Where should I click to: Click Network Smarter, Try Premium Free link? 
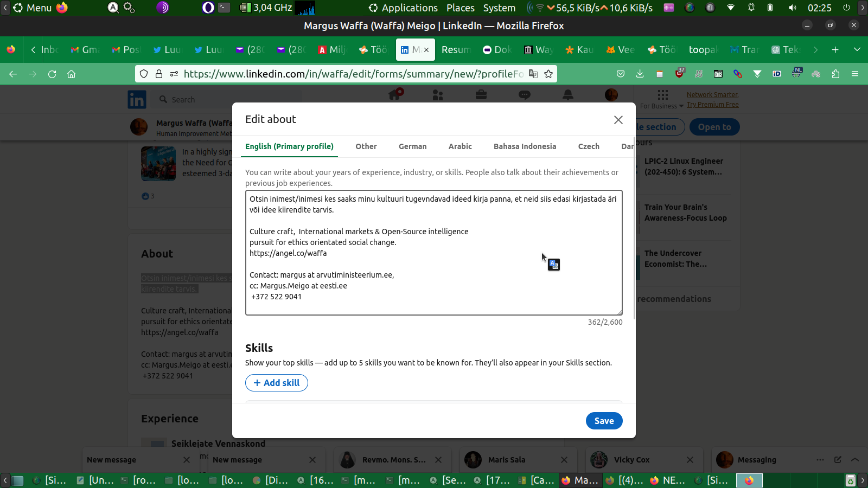tap(713, 100)
